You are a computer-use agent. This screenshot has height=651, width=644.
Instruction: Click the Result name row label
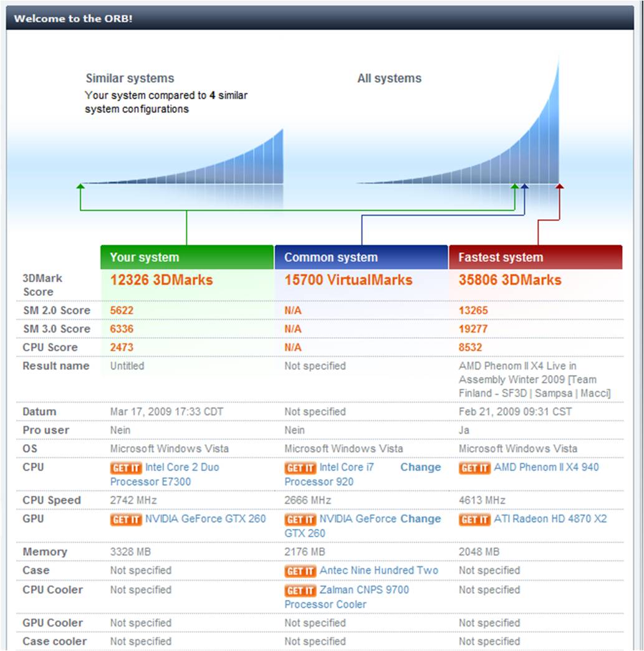point(56,366)
